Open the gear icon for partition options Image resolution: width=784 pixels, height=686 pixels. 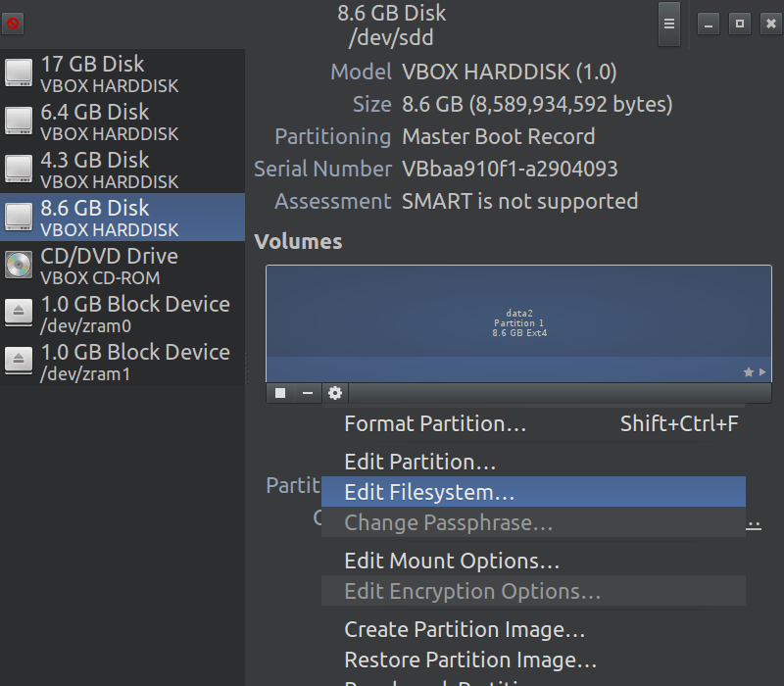(x=335, y=393)
